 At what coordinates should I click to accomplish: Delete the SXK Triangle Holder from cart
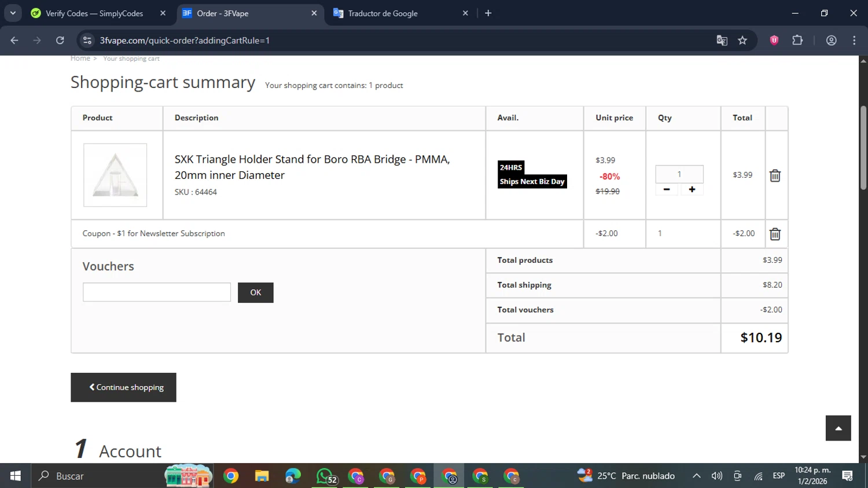(775, 175)
